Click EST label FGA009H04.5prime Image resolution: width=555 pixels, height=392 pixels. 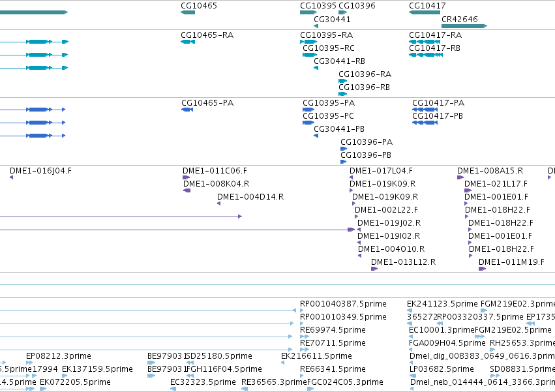pyautogui.click(x=447, y=344)
